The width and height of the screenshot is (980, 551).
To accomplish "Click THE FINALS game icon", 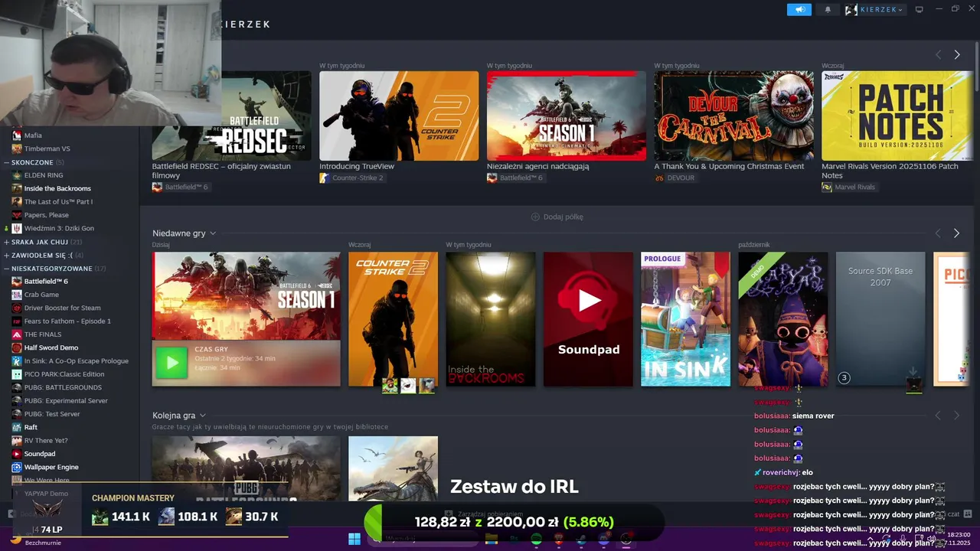I will (x=17, y=334).
